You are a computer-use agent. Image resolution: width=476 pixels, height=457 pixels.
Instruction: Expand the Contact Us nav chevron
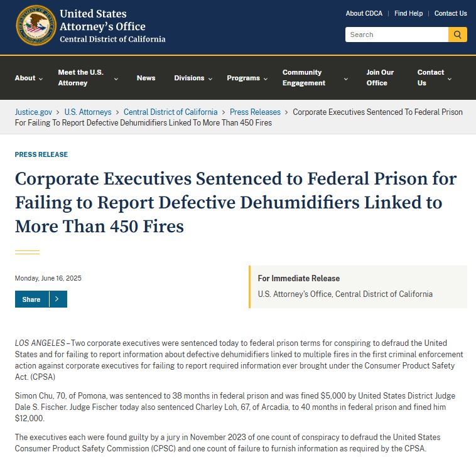point(450,79)
